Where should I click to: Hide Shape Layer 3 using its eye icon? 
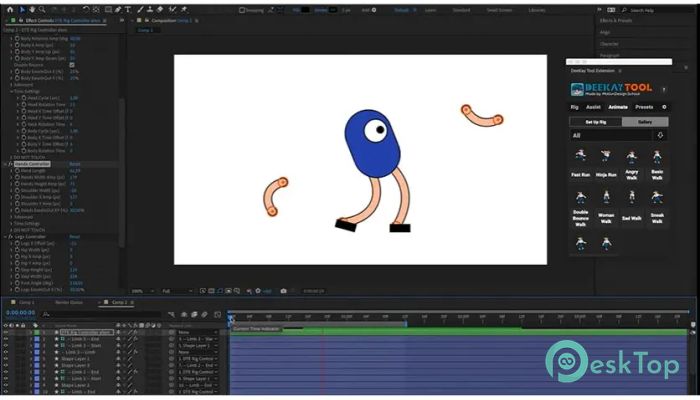tap(6, 366)
